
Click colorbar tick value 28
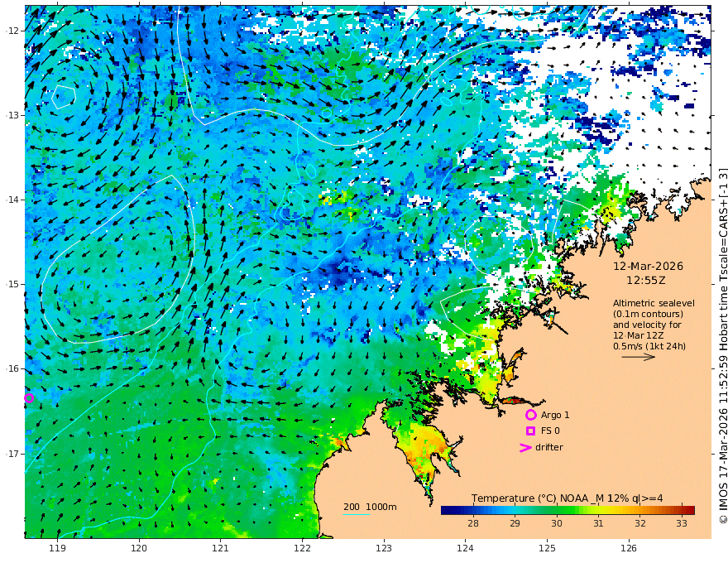point(473,523)
